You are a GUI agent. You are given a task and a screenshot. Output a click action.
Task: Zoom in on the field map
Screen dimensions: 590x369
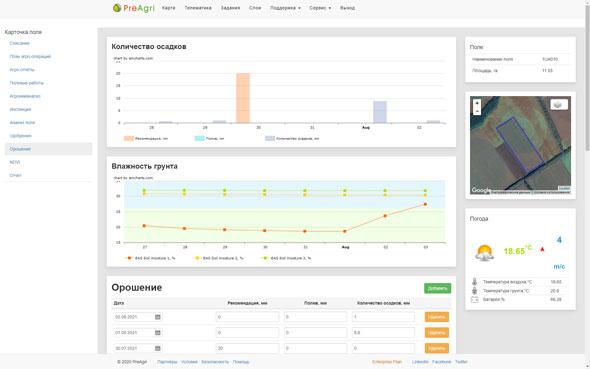point(477,103)
